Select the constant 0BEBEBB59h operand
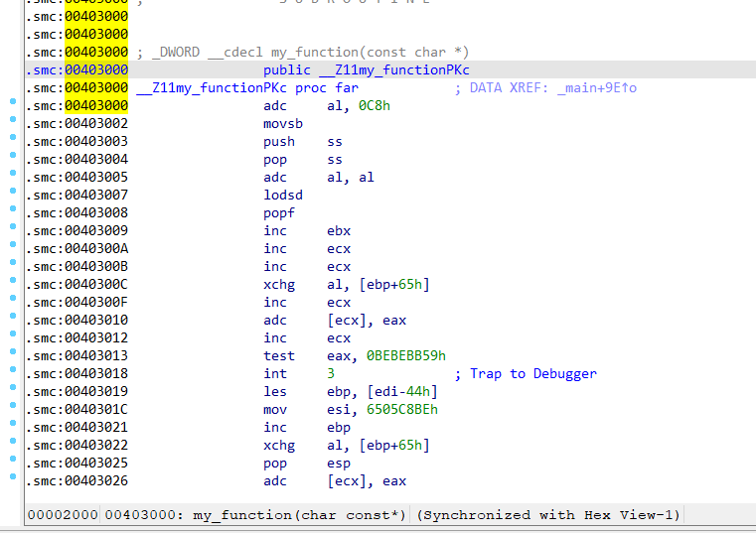This screenshot has width=756, height=533. click(406, 355)
